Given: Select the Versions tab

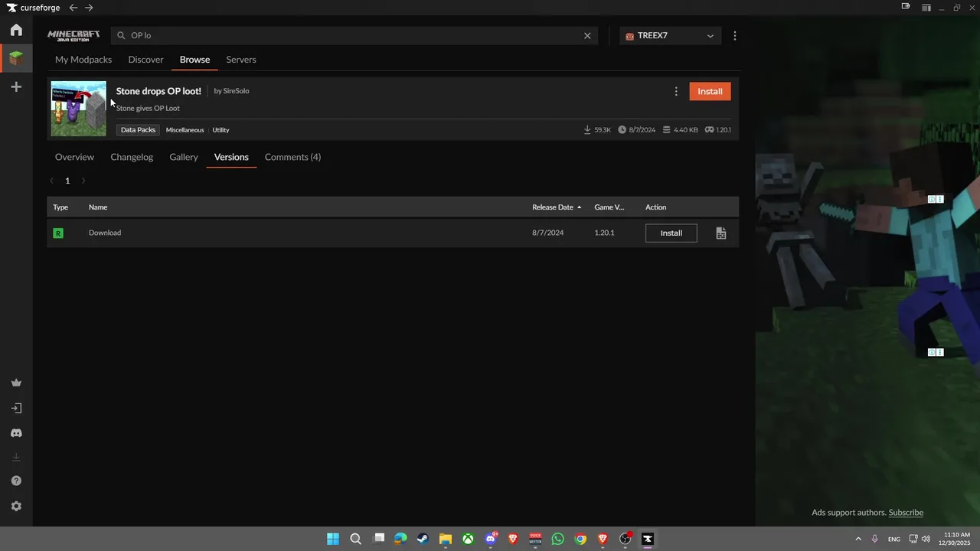Looking at the screenshot, I should pyautogui.click(x=231, y=157).
